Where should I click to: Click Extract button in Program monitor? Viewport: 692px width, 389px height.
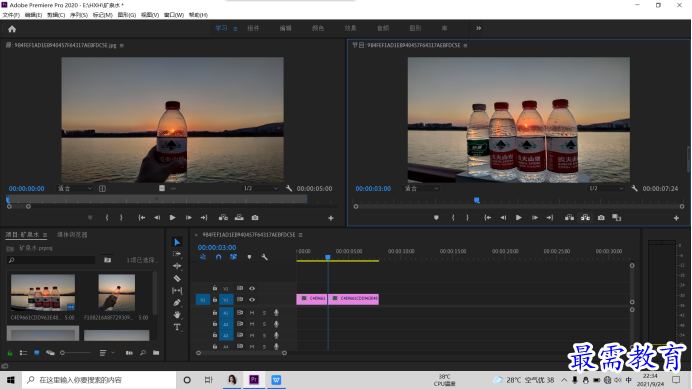(585, 218)
